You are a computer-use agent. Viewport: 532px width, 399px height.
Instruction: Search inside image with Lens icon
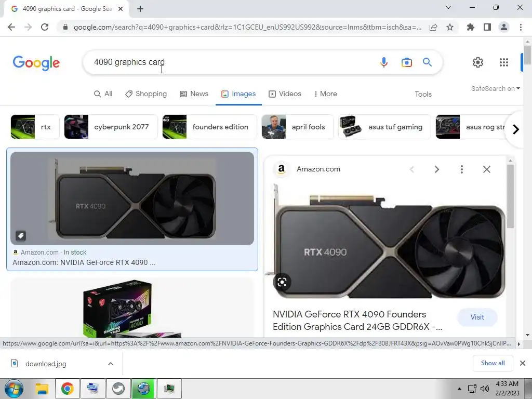coord(282,282)
